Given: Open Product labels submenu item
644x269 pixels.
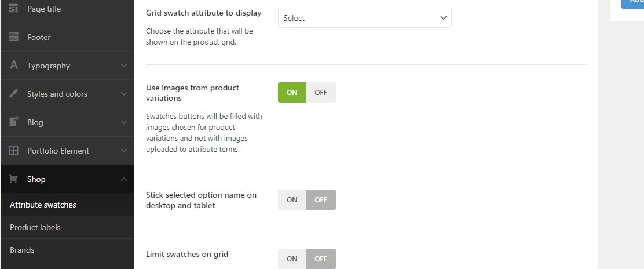Looking at the screenshot, I should [35, 227].
